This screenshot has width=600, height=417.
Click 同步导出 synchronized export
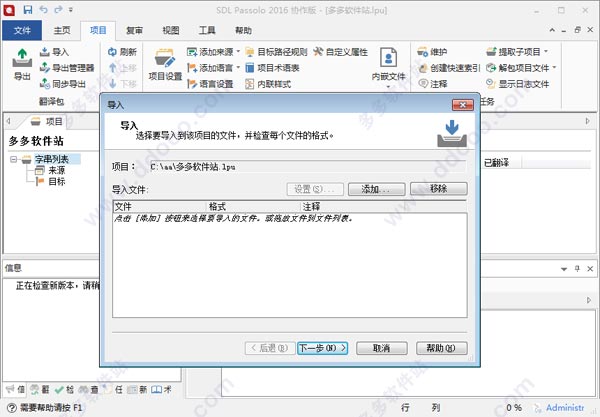point(63,84)
